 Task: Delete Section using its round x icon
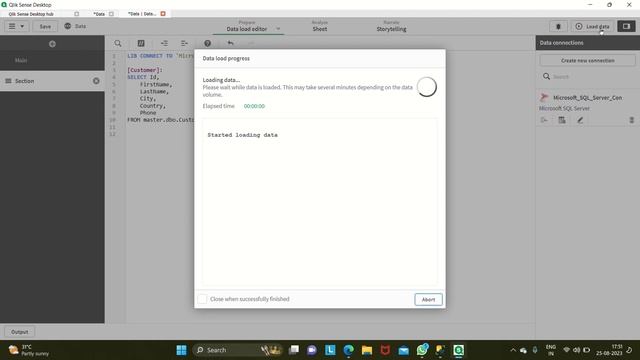click(96, 81)
